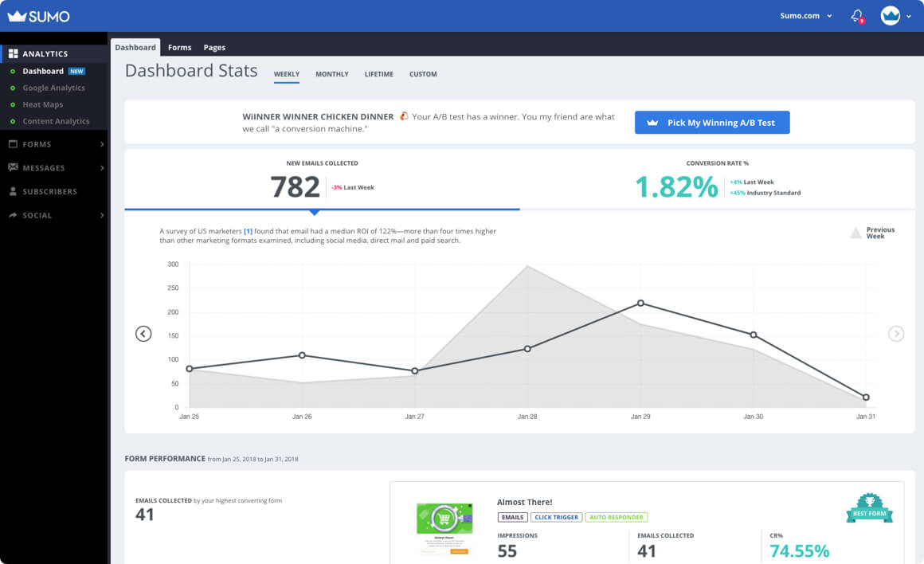Select the MONTHLY stats view
This screenshot has height=564, width=924.
[331, 73]
